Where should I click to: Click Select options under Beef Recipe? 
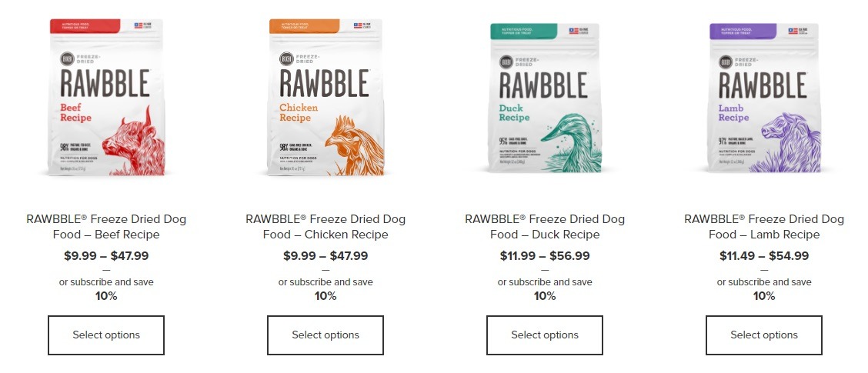[x=106, y=335]
